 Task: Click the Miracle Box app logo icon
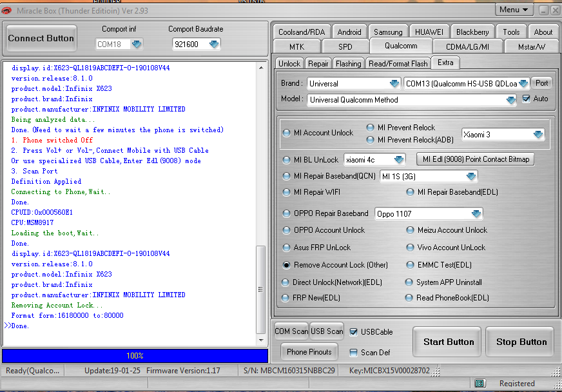click(x=6, y=11)
